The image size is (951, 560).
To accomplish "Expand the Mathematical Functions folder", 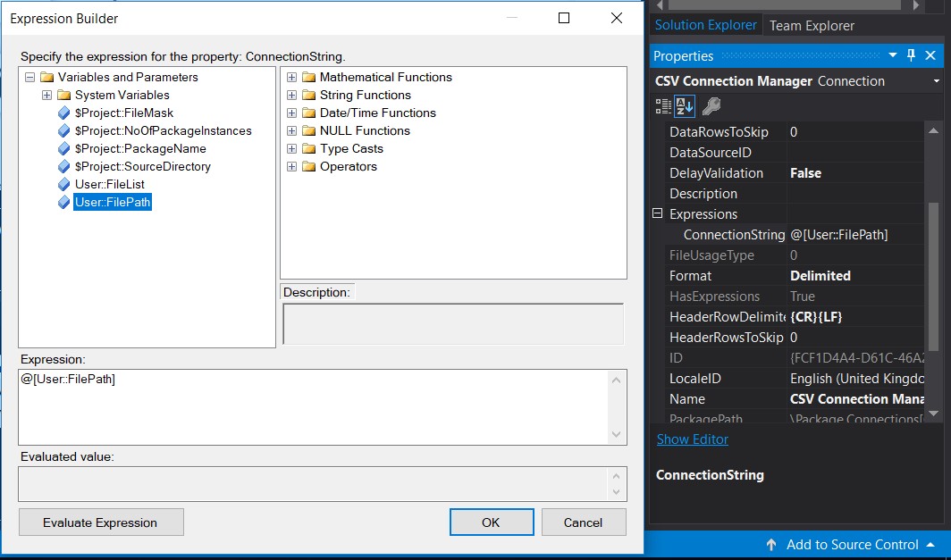I will pos(291,78).
